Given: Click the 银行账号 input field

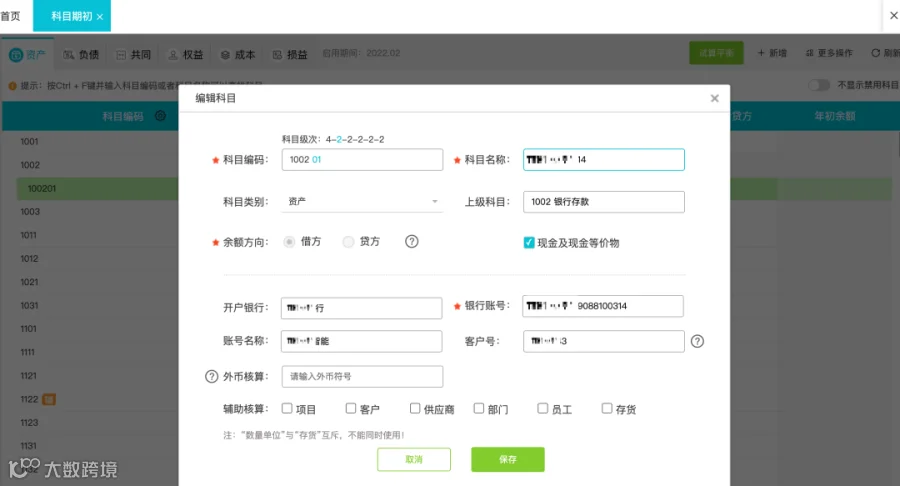Looking at the screenshot, I should point(603,306).
